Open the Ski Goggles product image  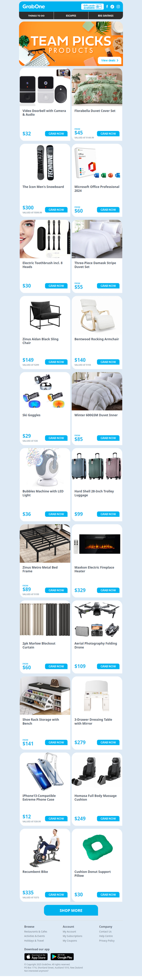[x=45, y=391]
